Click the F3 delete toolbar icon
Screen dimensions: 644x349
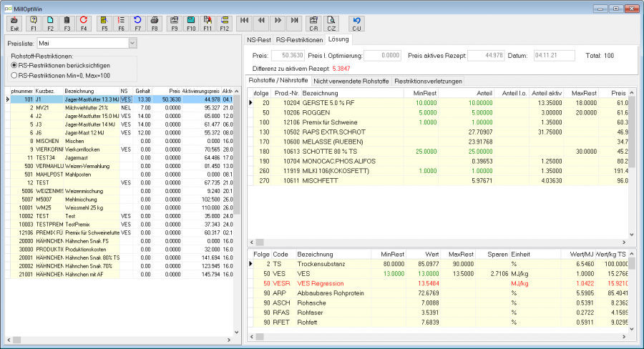tap(67, 24)
